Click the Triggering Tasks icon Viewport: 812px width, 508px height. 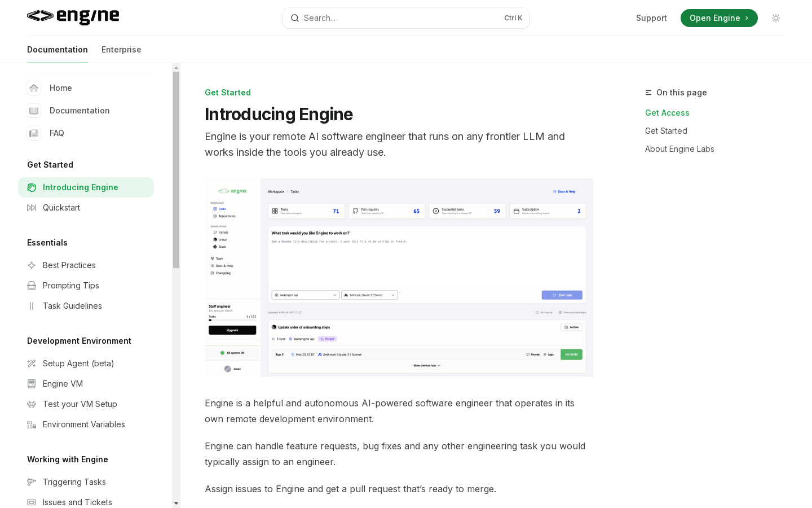coord(32,482)
